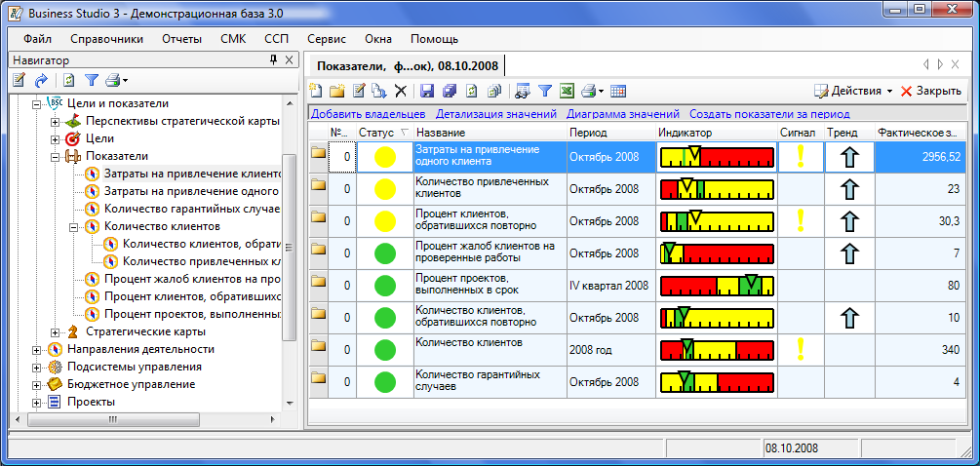Expand the Цели tree node

(56, 138)
